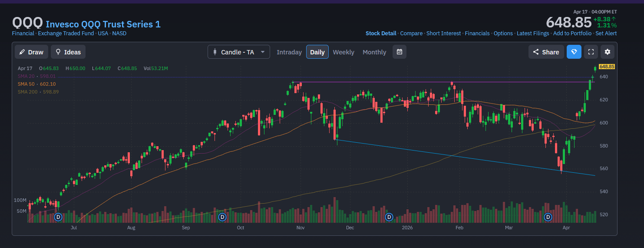Expand the Candle - TA chart type dropdown
644x248 pixels.
point(238,52)
